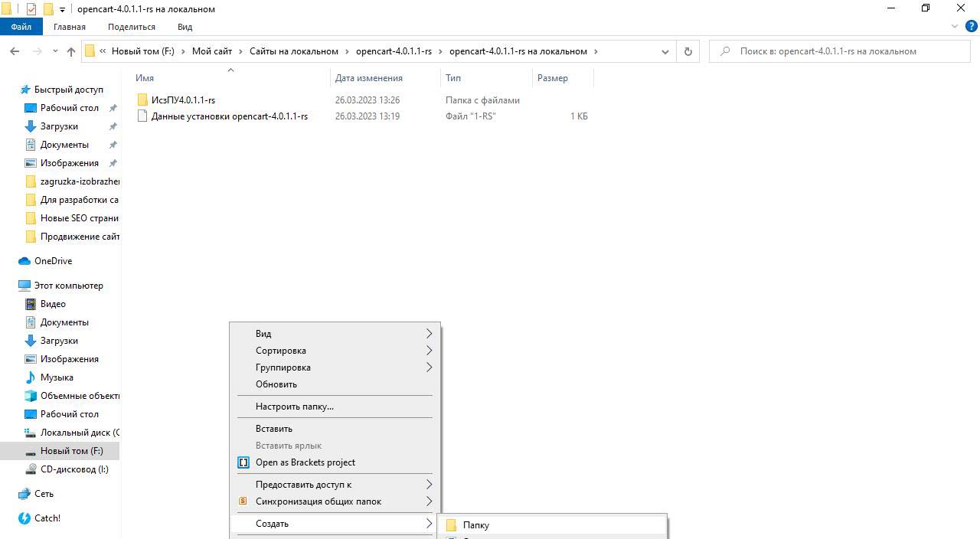
Task: Open the Catch! sidebar item
Action: click(47, 518)
